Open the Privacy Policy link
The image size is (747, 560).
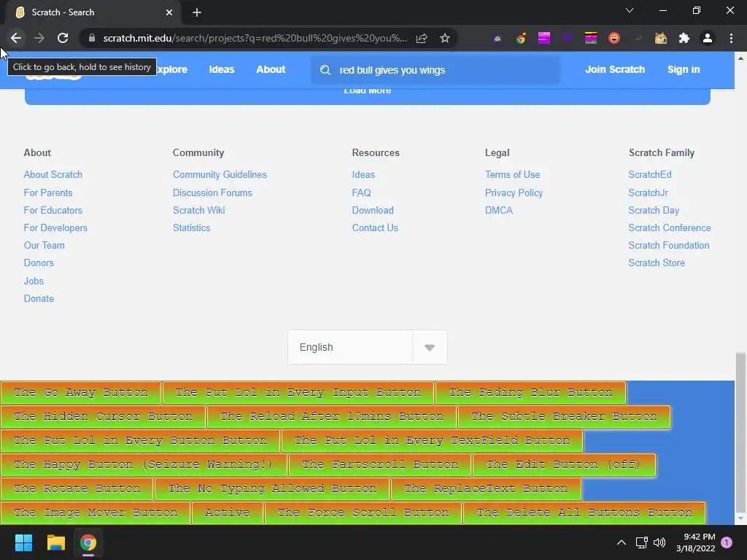[514, 192]
